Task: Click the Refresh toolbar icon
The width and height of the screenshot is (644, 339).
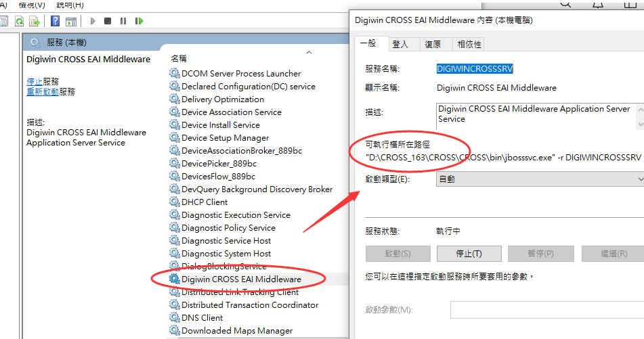Action: click(x=20, y=22)
